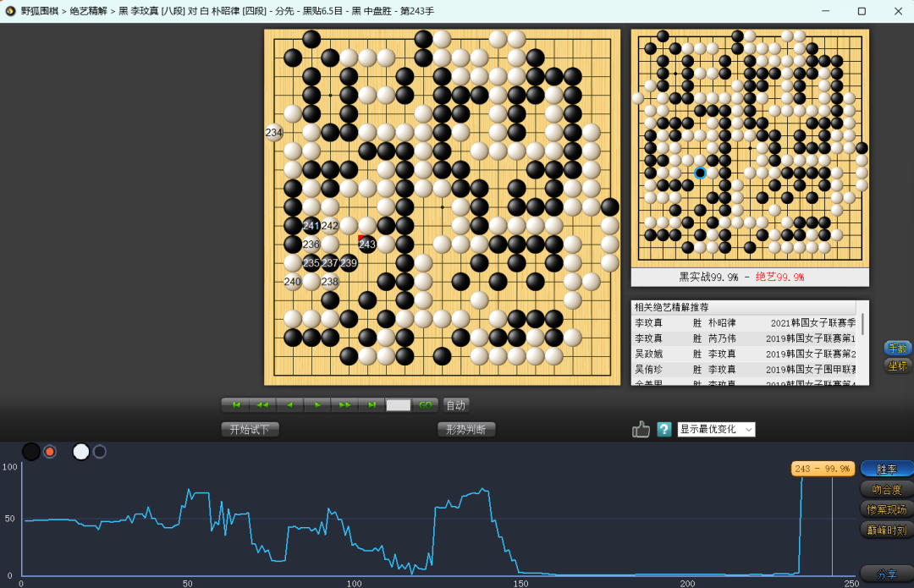Image resolution: width=914 pixels, height=588 pixels.
Task: Toggle the orange dot black-side indicator
Action: (50, 452)
